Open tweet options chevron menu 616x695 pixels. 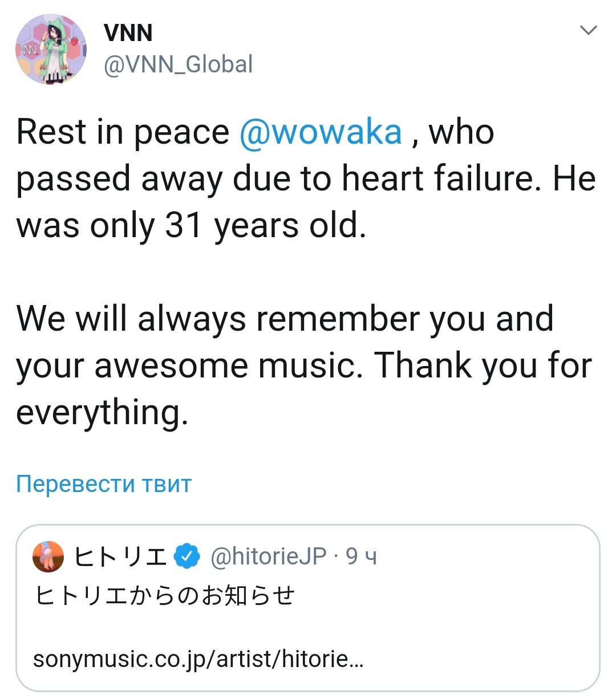coord(588,30)
